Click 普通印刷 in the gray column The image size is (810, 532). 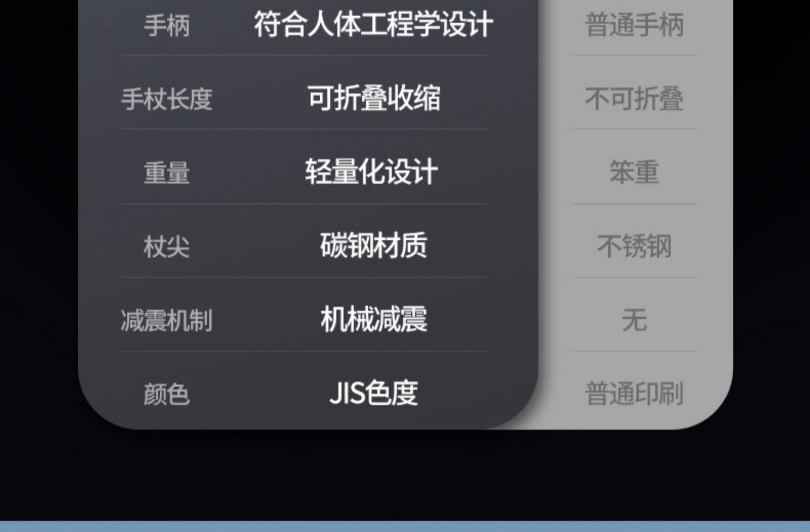point(634,394)
